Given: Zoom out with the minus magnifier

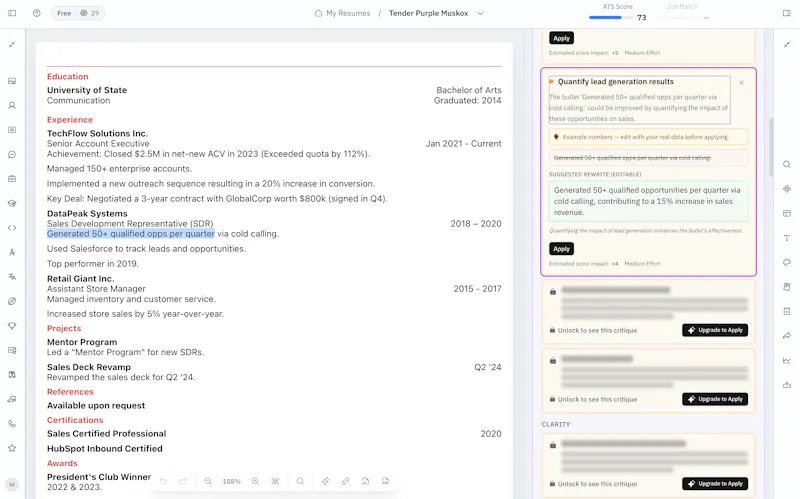Looking at the screenshot, I should click(x=208, y=481).
